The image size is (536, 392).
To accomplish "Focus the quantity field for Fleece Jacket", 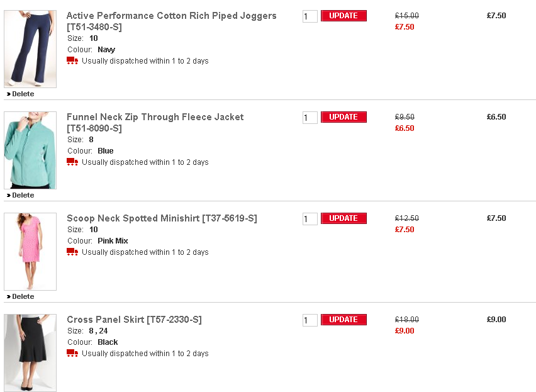I will click(310, 118).
